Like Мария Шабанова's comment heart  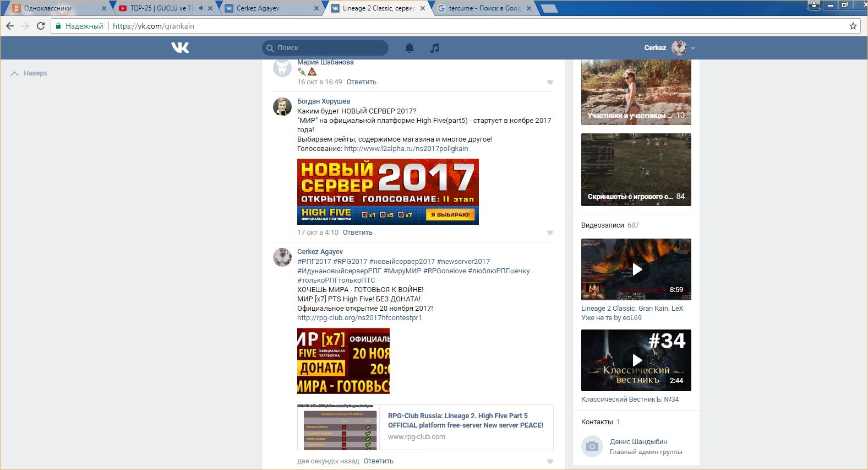point(550,82)
